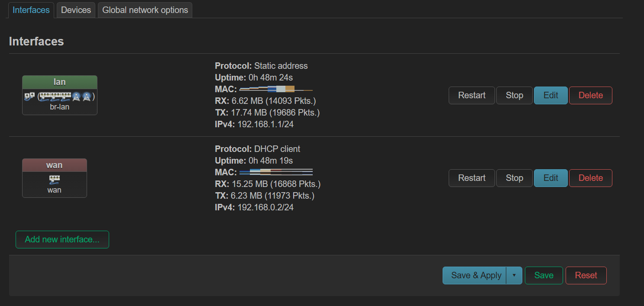The image size is (644, 306).
Task: Click the ethernet port icon in wan box
Action: pyautogui.click(x=55, y=179)
